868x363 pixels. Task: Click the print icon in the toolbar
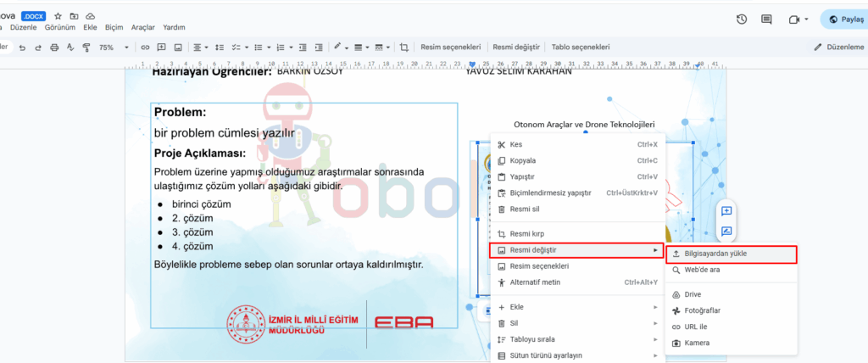54,47
